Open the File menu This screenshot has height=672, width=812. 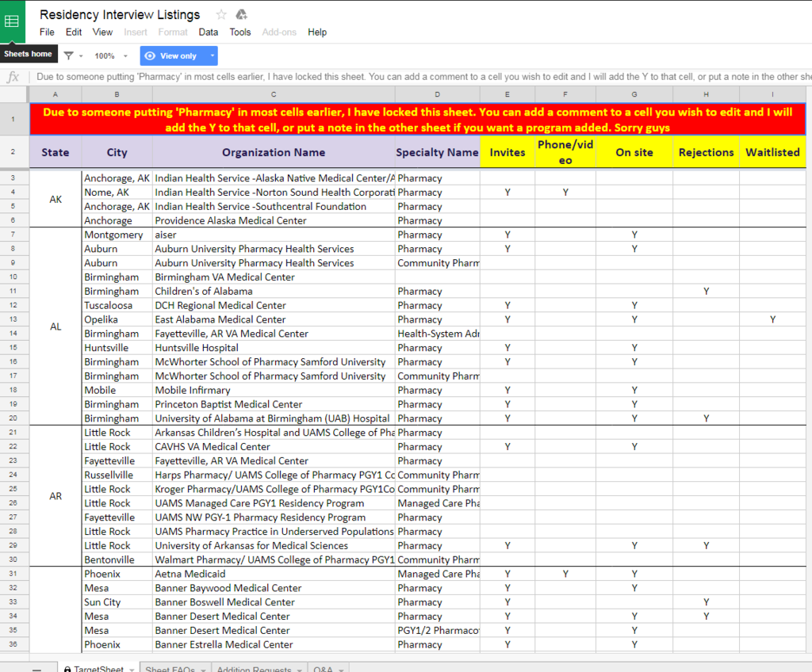tap(47, 32)
